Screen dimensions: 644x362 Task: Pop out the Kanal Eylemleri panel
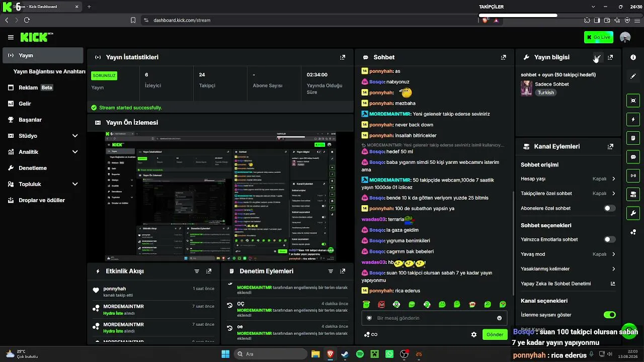(x=610, y=147)
